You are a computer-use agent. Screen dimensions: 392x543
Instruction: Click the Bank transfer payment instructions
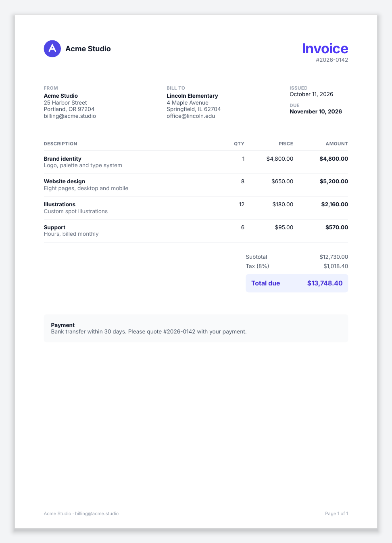[149, 331]
